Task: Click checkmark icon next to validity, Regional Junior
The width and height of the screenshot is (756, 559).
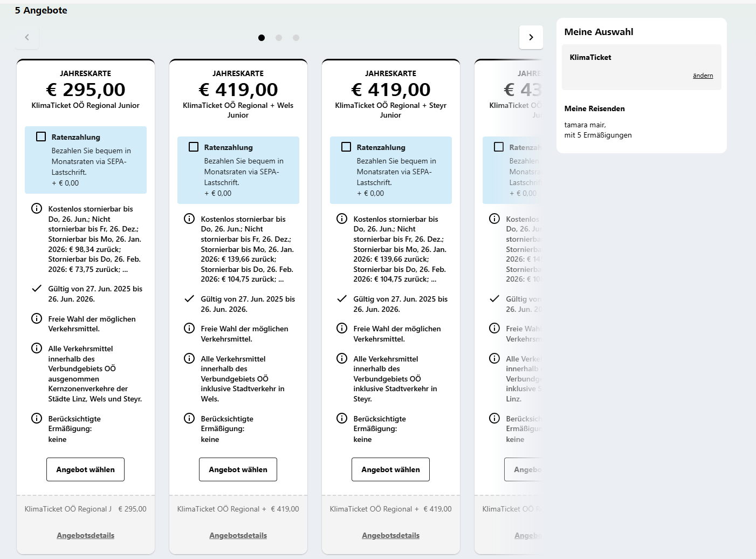Action: click(x=37, y=288)
